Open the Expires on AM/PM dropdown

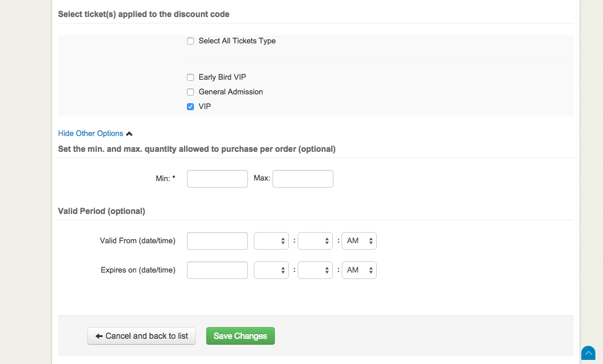359,270
